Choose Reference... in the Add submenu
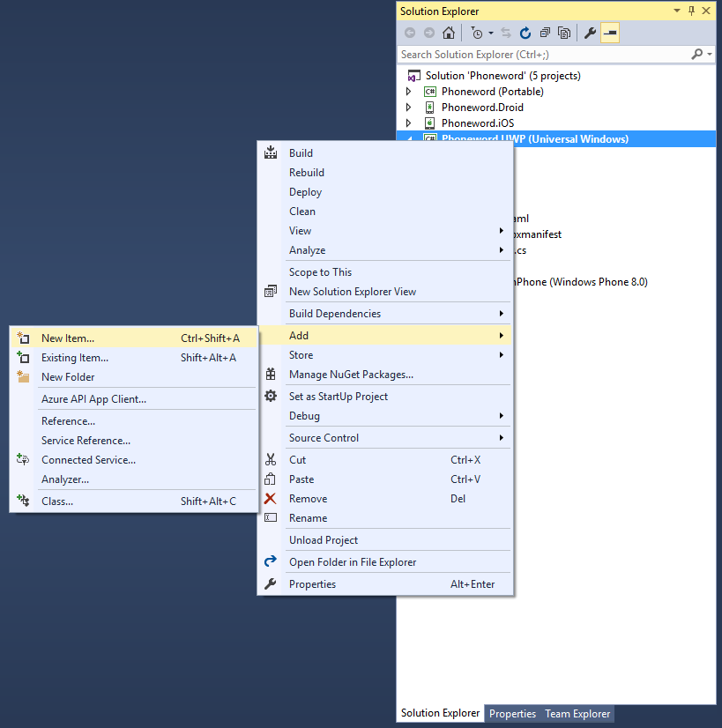 (134, 421)
